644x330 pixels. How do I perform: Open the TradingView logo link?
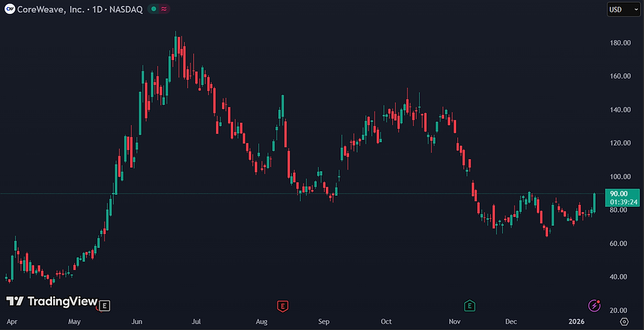52,301
